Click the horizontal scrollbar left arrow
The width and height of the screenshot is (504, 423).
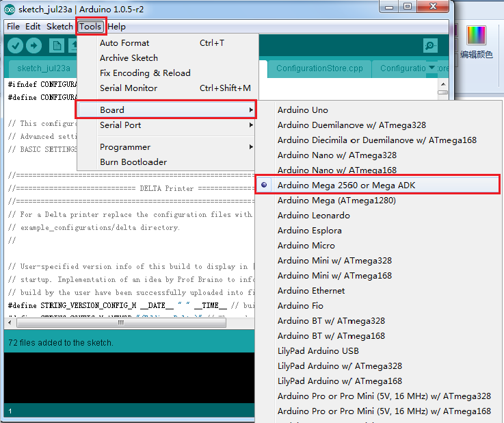10,322
